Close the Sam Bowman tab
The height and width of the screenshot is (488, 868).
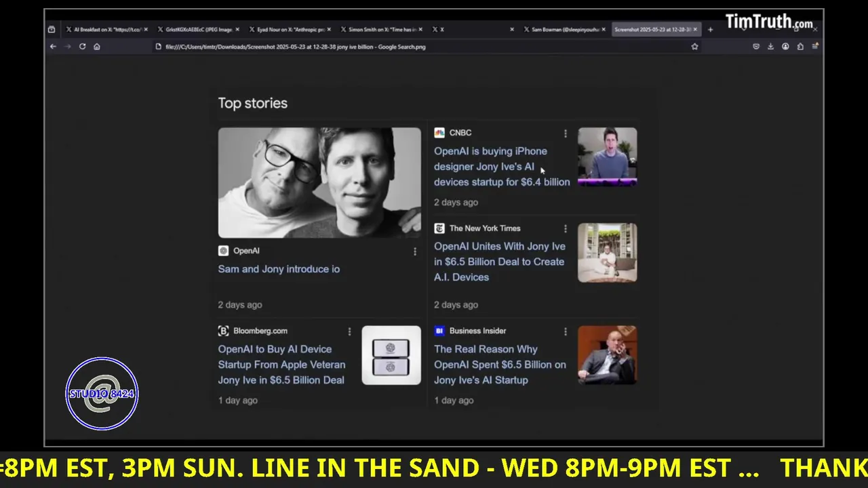pos(604,30)
